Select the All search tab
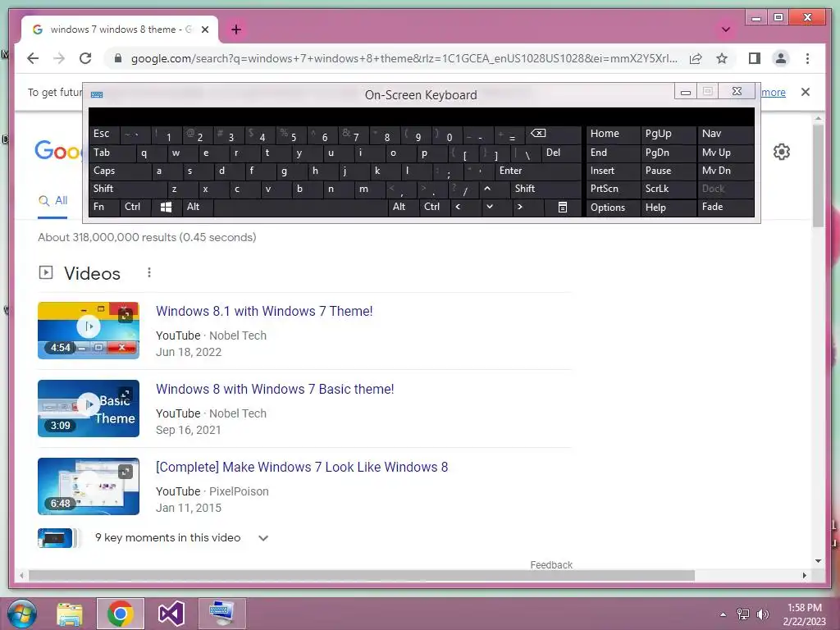Screen dimensions: 840x630 click(53, 200)
